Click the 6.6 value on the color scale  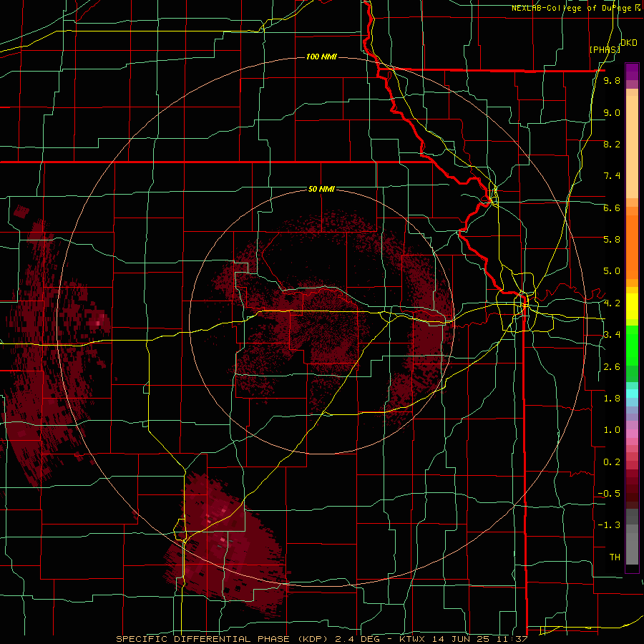click(x=612, y=208)
